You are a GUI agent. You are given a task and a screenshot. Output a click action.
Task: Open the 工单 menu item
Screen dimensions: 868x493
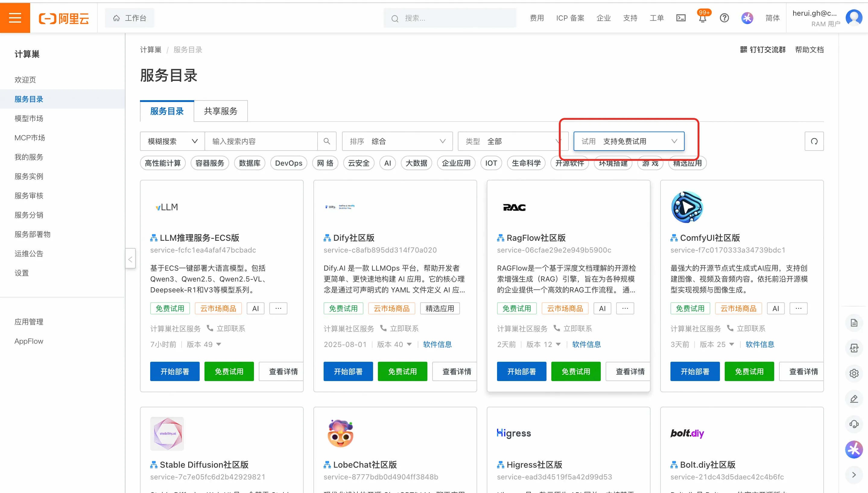pyautogui.click(x=657, y=18)
